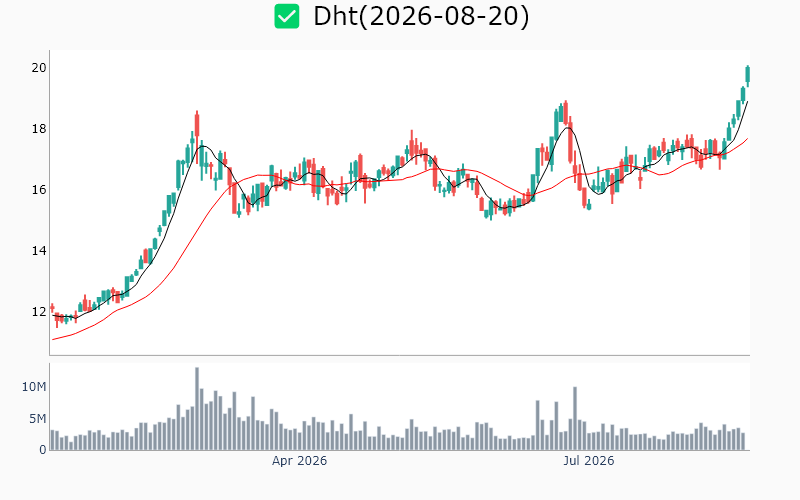Click the red candlestick peak near 18.5 in March
Viewport: 800px width, 500px height.
pos(197,125)
